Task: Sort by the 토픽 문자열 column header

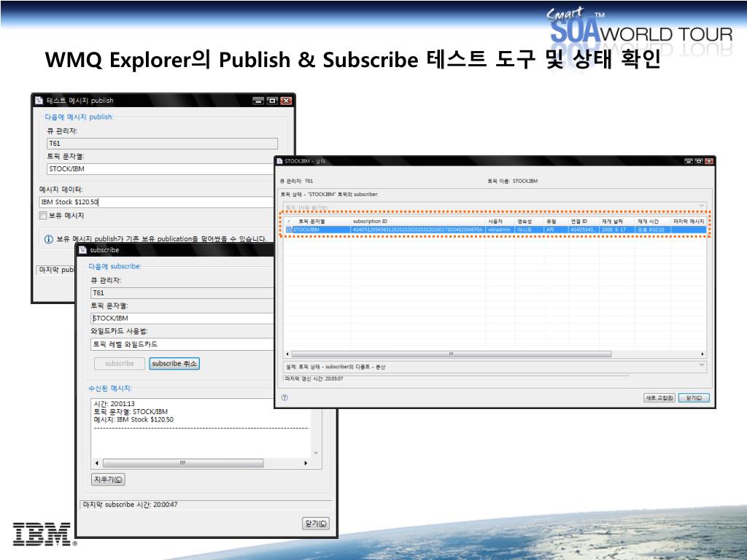Action: pyautogui.click(x=311, y=222)
